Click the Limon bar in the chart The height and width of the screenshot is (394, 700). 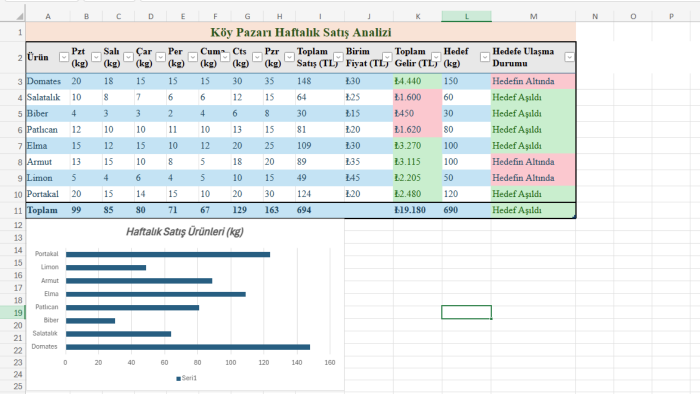pos(106,268)
